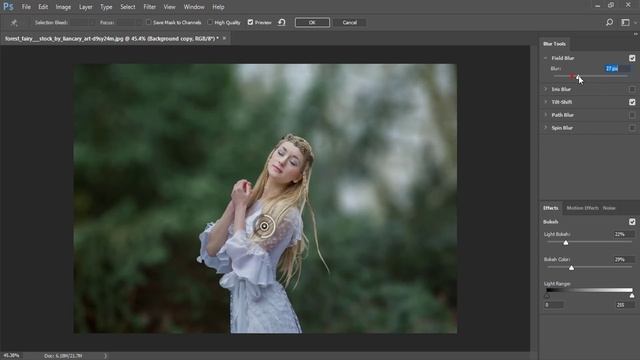Expand the Iris Blur section
This screenshot has height=360, width=640.
(x=546, y=89)
